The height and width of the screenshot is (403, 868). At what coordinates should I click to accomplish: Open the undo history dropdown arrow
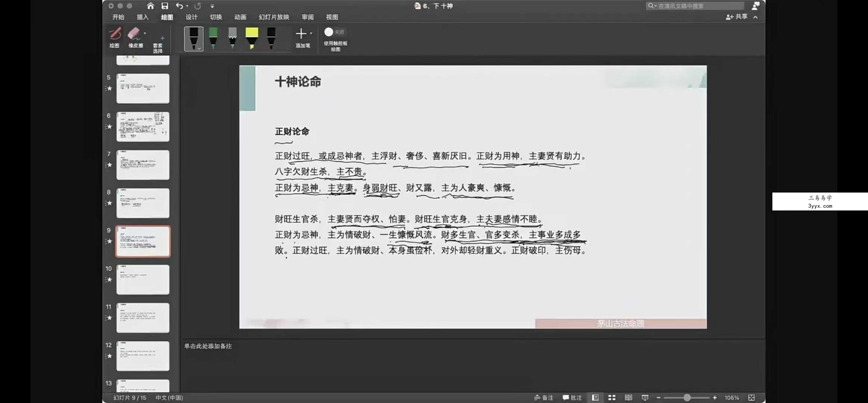point(187,6)
